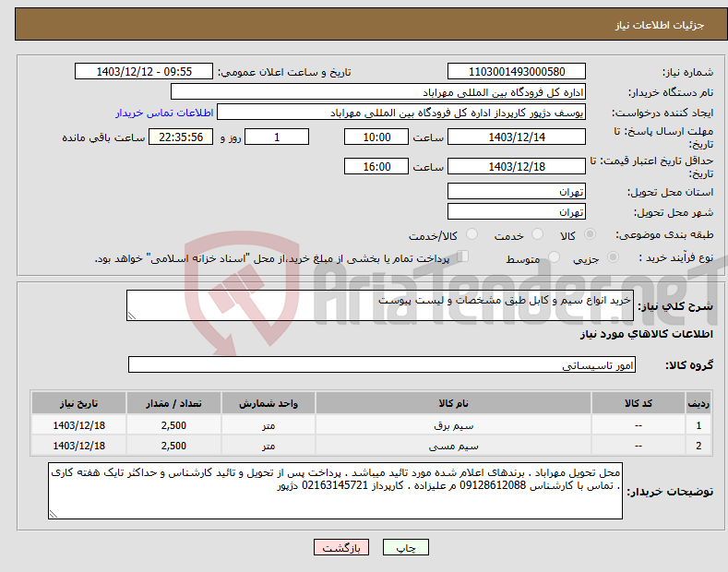Click row number 2 cell
The width and height of the screenshot is (728, 572).
[698, 446]
